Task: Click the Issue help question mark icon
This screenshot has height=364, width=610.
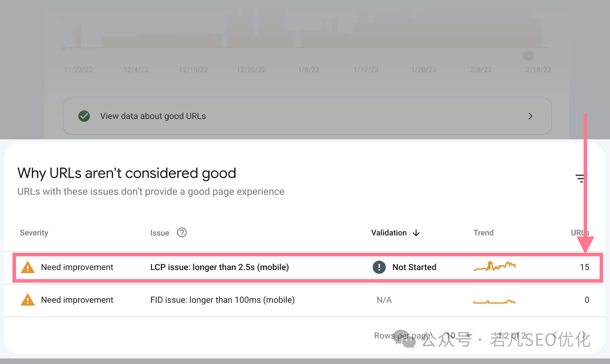Action: (x=182, y=232)
